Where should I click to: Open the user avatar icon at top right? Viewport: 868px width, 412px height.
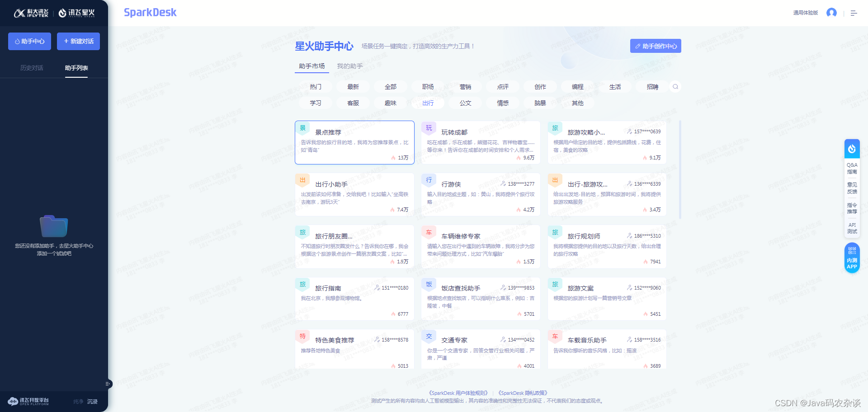click(x=831, y=13)
